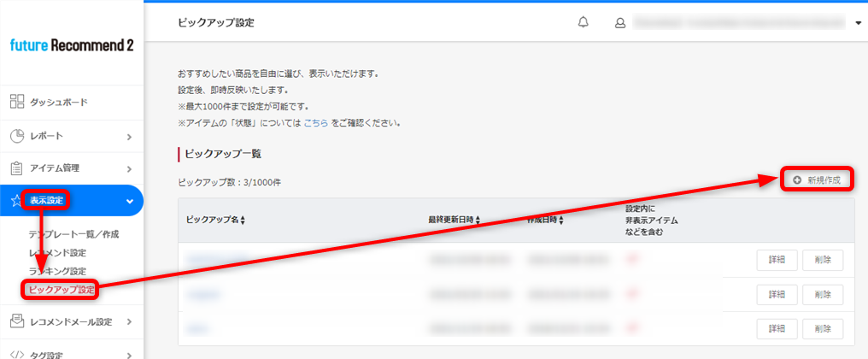Image resolution: width=868 pixels, height=359 pixels.
Task: Click 詳細 in the third row
Action: click(777, 328)
